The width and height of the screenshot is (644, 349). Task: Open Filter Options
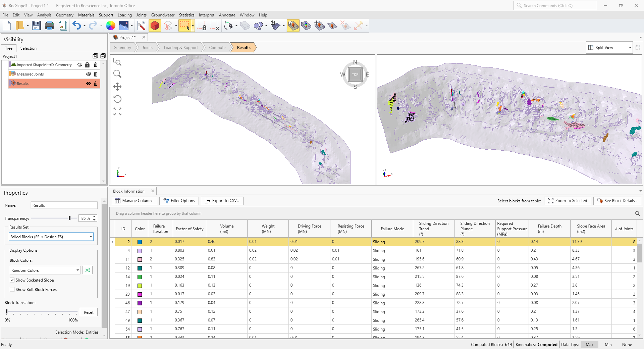pyautogui.click(x=179, y=201)
